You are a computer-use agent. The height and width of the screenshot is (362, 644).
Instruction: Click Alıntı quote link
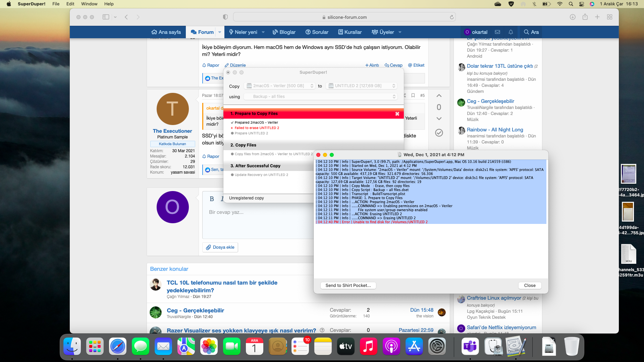click(372, 65)
